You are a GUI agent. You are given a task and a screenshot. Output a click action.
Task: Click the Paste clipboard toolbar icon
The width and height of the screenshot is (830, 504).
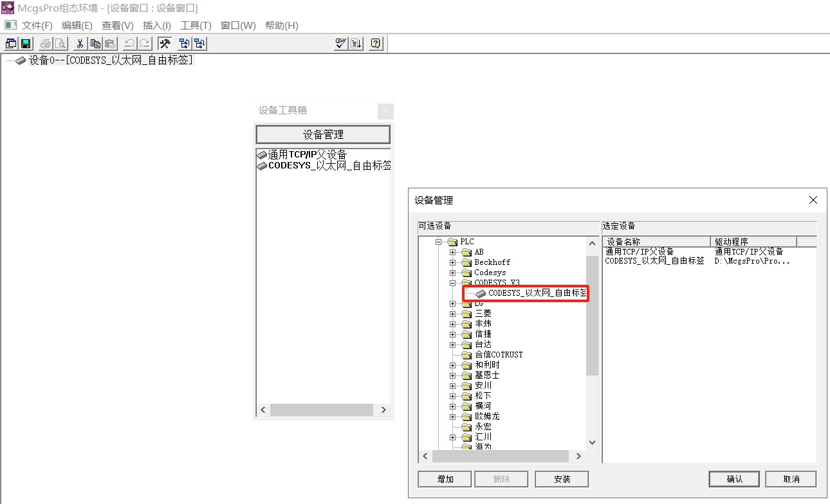pyautogui.click(x=109, y=44)
